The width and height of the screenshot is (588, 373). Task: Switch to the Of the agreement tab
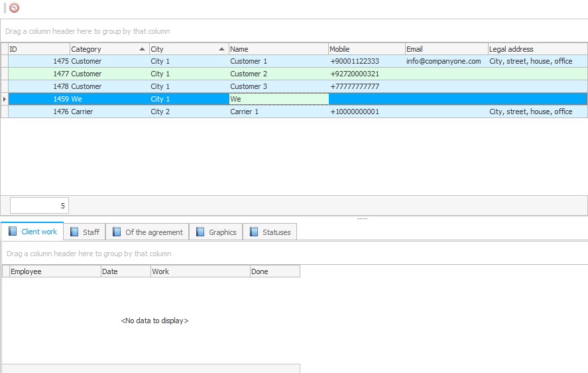pyautogui.click(x=147, y=232)
